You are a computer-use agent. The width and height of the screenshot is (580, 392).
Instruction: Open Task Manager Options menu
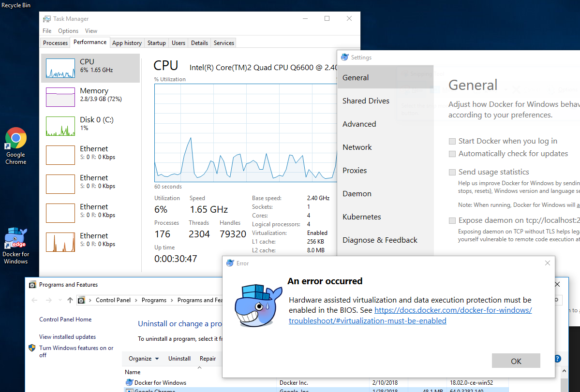(x=68, y=30)
